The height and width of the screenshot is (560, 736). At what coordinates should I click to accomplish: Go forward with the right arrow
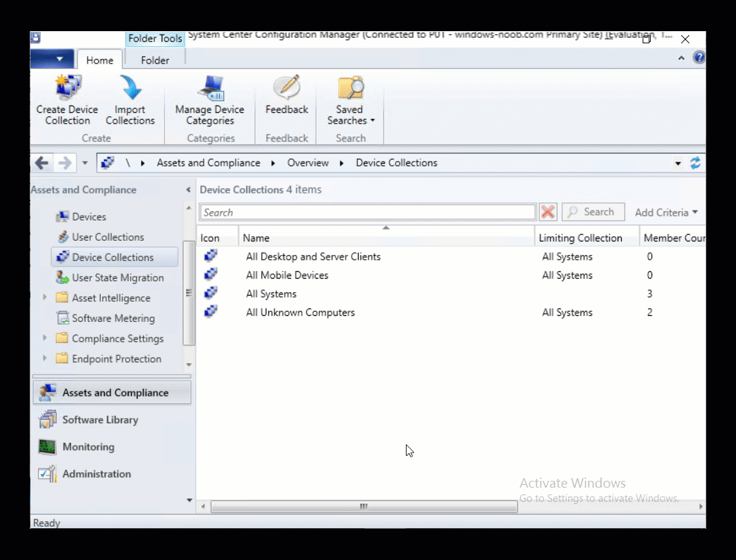pos(65,163)
